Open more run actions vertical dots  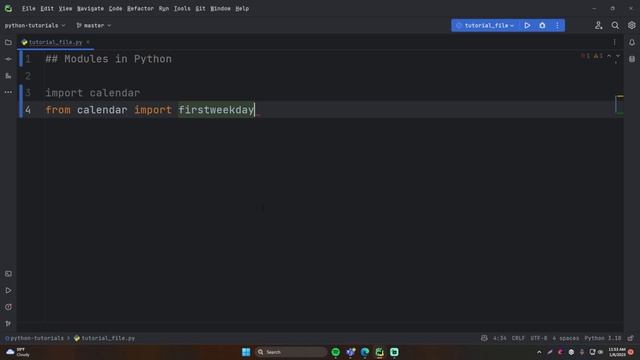(557, 25)
